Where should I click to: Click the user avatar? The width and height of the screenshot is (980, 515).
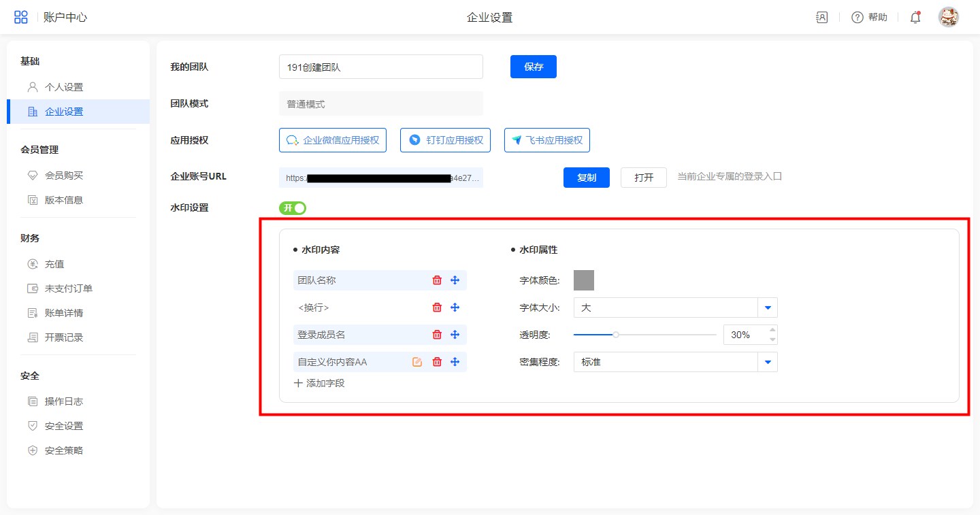[x=948, y=18]
